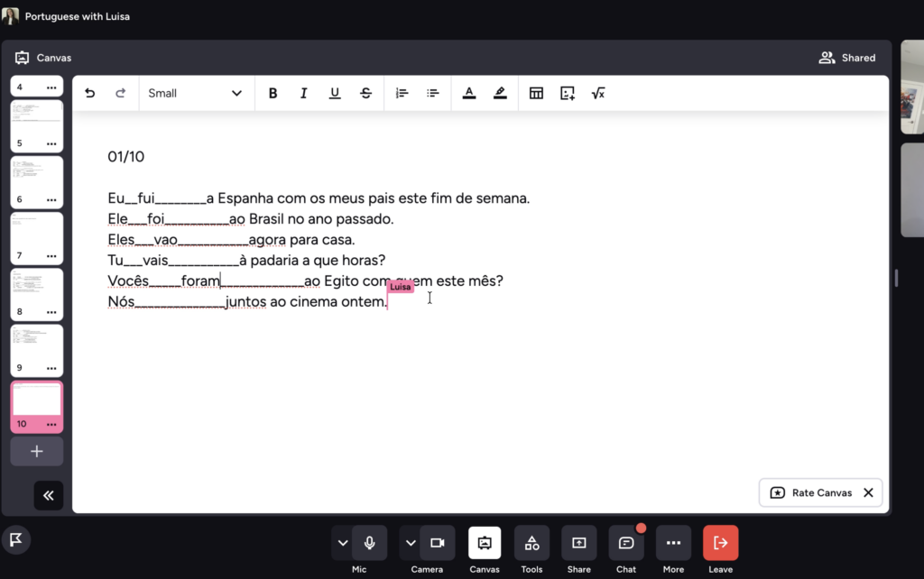
Task: Toggle underline formatting
Action: (335, 93)
